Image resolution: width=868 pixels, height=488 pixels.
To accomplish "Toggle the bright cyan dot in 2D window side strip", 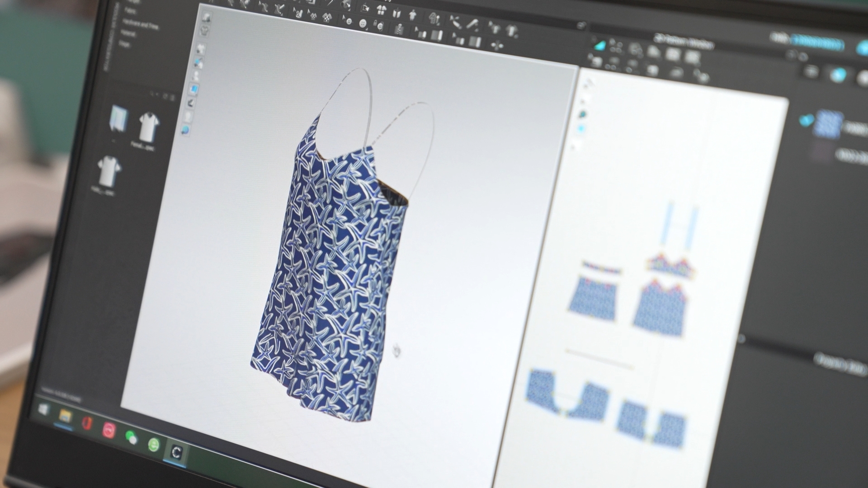I will (x=581, y=129).
